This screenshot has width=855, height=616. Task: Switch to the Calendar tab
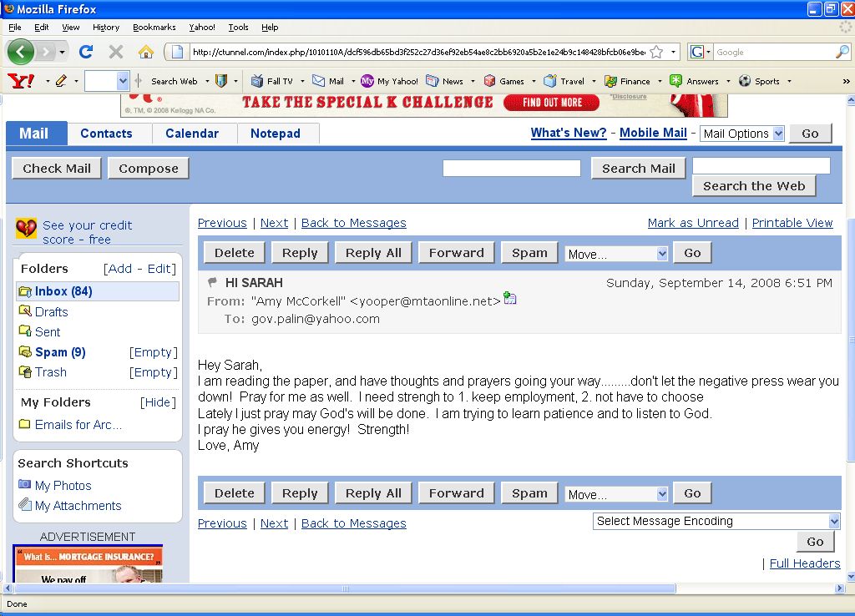(192, 133)
